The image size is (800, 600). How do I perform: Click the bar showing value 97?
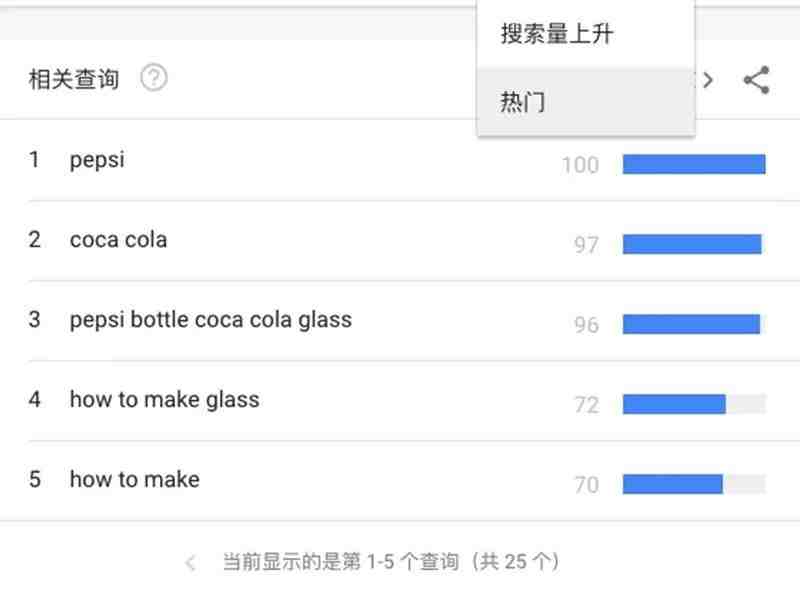(x=694, y=244)
